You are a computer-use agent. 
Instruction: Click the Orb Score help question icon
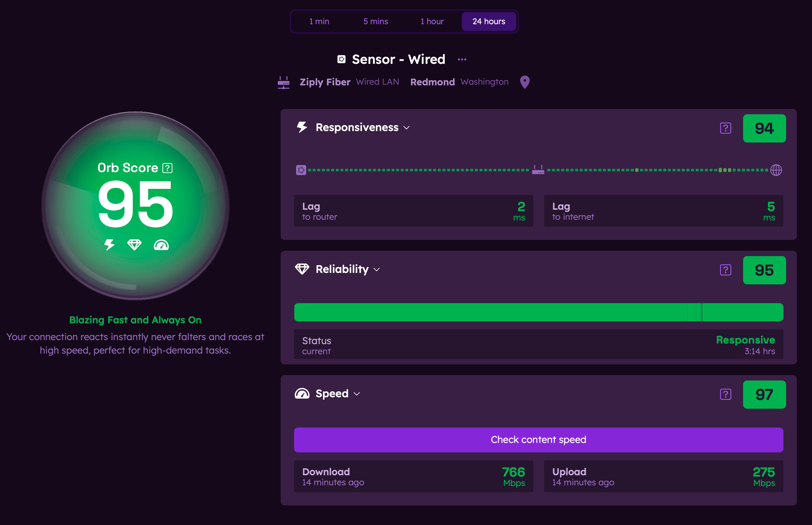pos(167,168)
